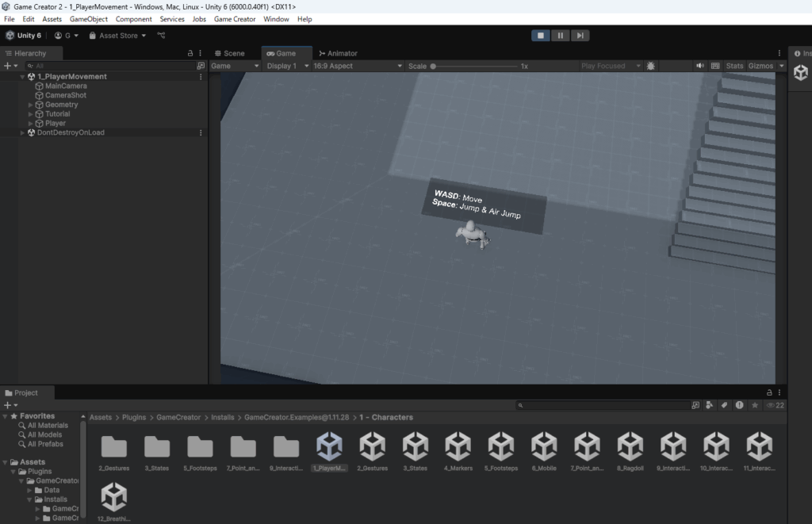Select the 4_Markers scene asset
This screenshot has height=524, width=812.
click(458, 452)
